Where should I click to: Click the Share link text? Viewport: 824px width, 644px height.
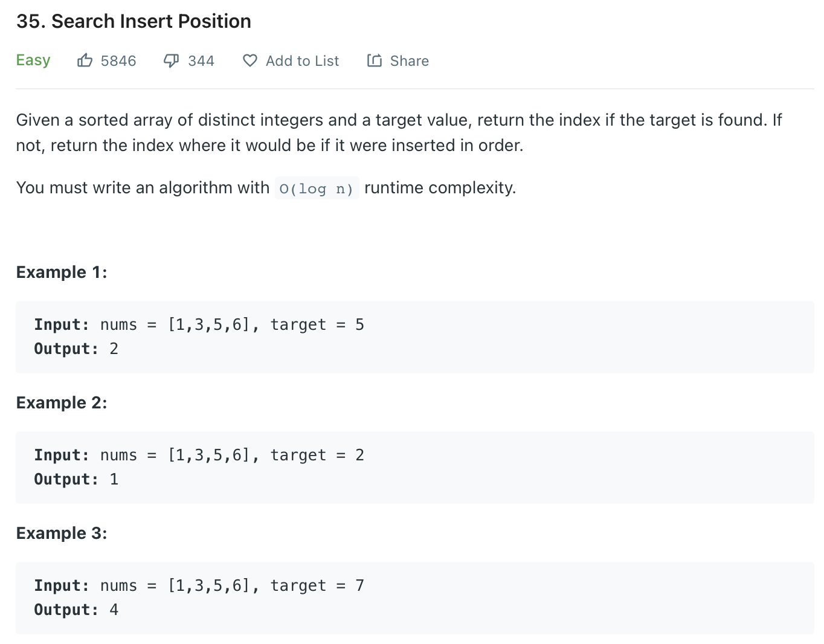coord(409,60)
